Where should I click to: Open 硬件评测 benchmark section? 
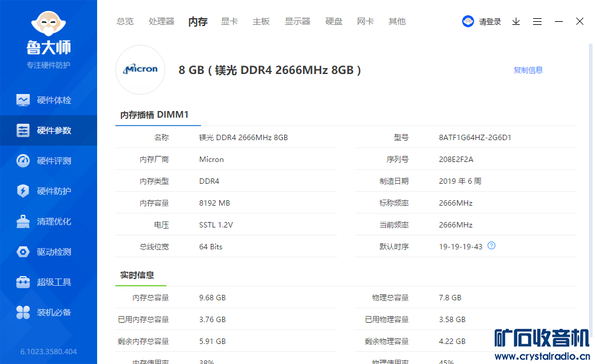(49, 161)
